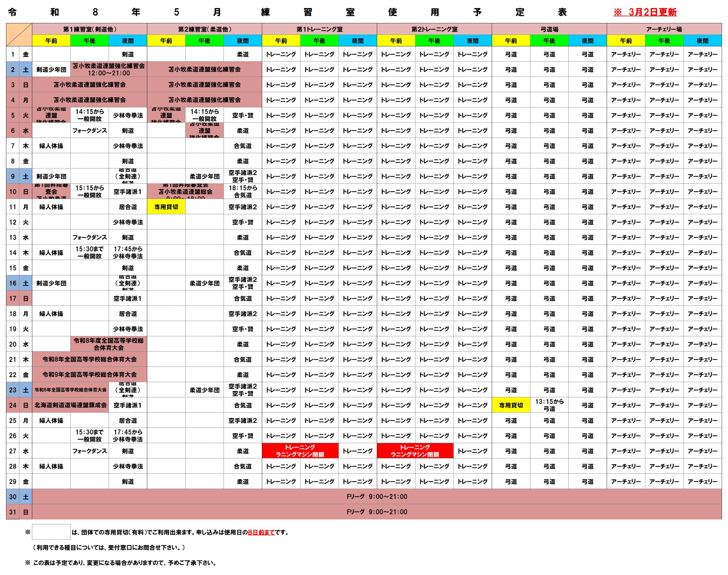
Task: Click the アーチェリー場 header cell
Action: pos(664,29)
